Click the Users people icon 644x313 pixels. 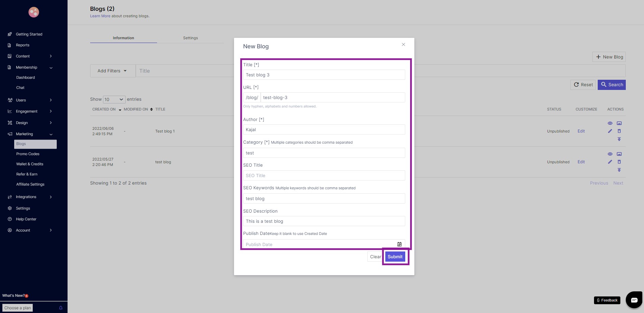click(x=10, y=100)
